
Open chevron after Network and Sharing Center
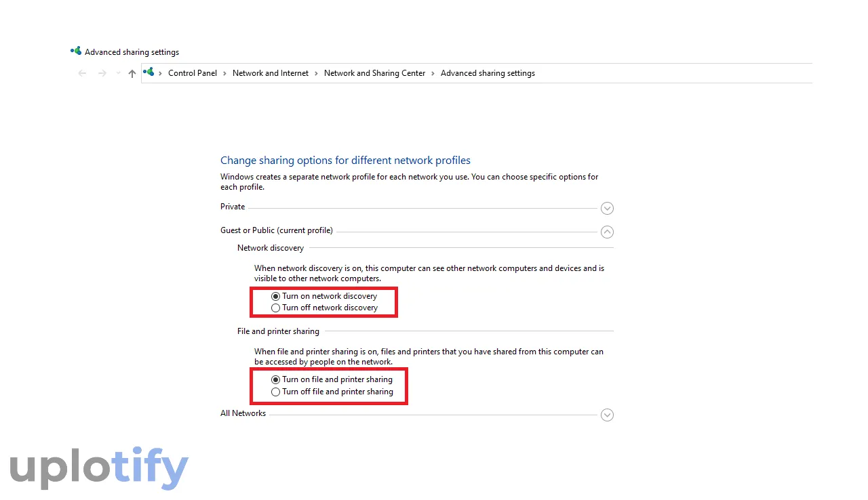pyautogui.click(x=433, y=73)
